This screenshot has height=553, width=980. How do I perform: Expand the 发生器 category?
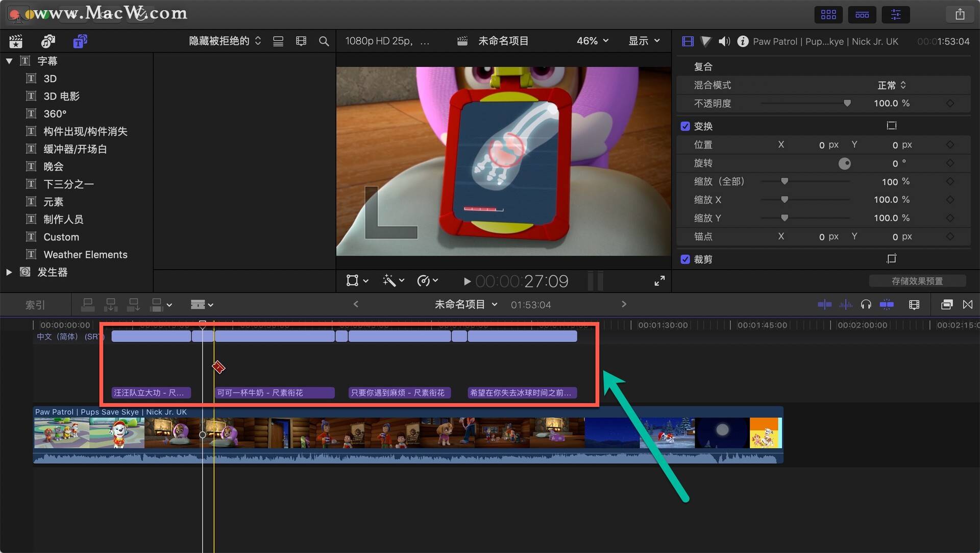pos(9,272)
